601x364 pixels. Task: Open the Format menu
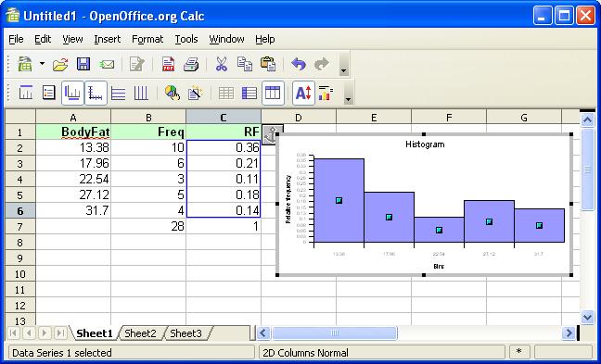(147, 39)
